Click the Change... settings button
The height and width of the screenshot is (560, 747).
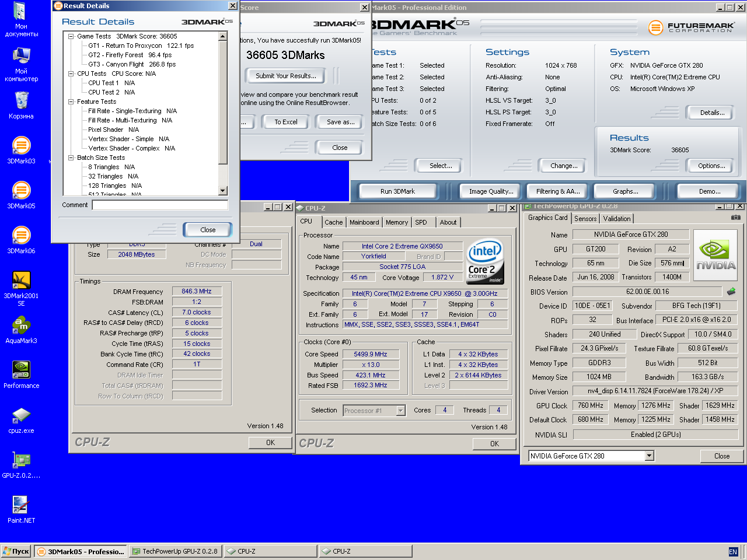[x=564, y=166]
